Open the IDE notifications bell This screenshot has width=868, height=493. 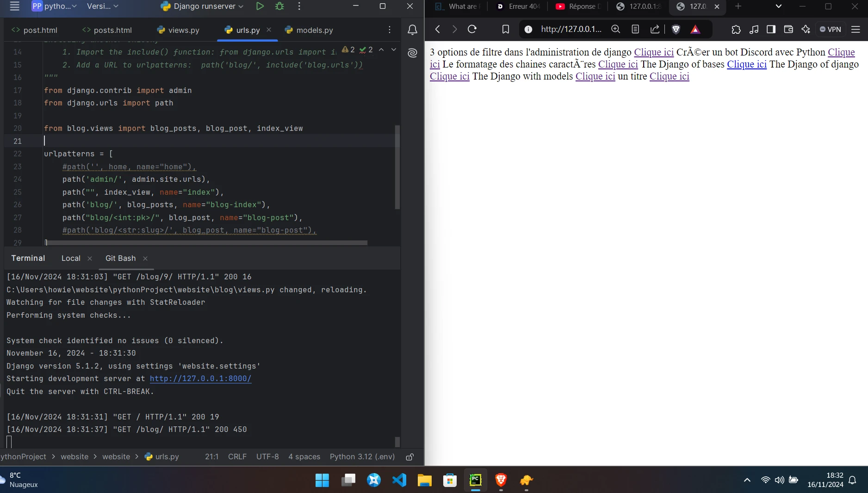[412, 30]
